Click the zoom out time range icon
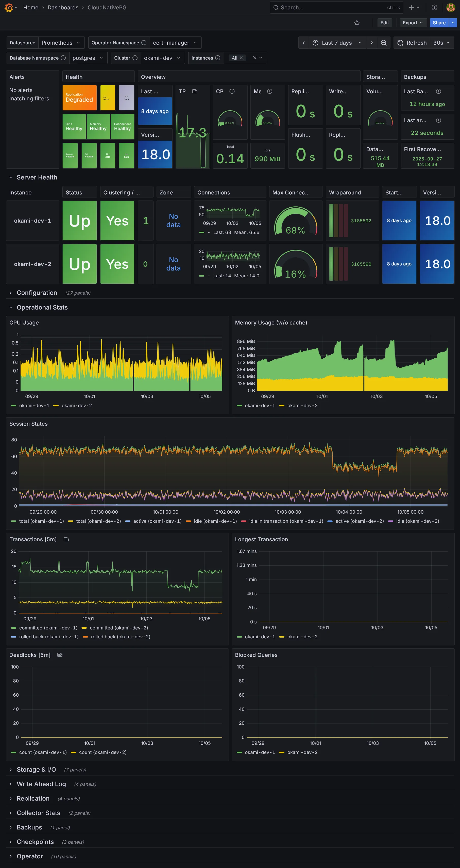The height and width of the screenshot is (868, 460). (383, 42)
